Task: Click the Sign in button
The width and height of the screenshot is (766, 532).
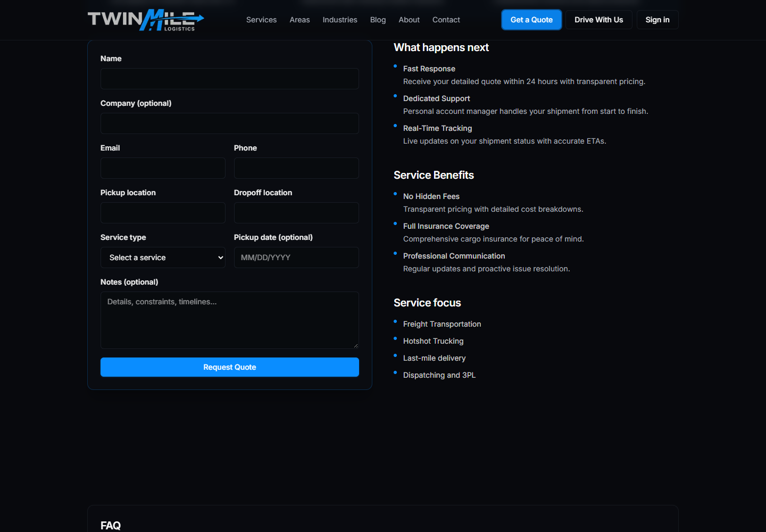Action: 657,20
